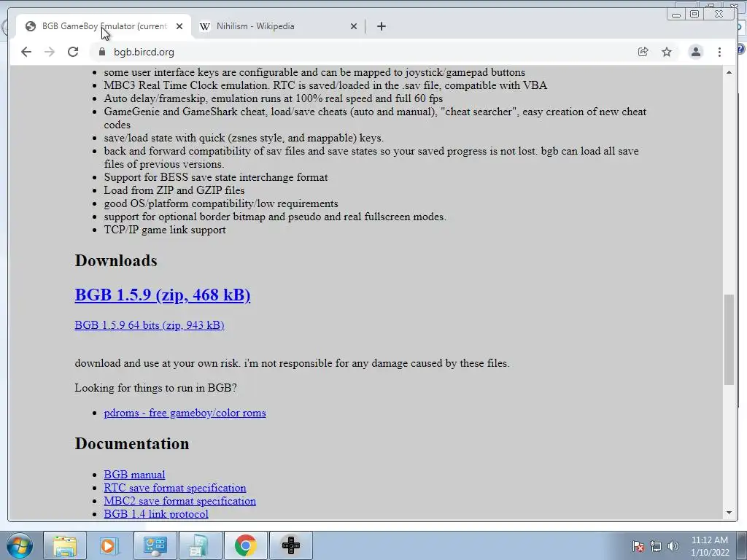Image resolution: width=747 pixels, height=560 pixels.
Task: Open the Chrome profile avatar menu
Action: click(695, 52)
